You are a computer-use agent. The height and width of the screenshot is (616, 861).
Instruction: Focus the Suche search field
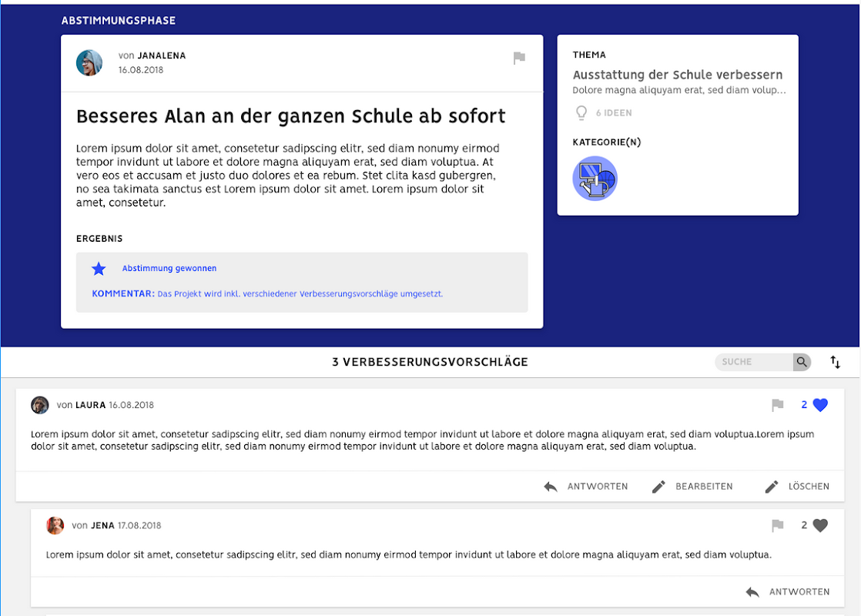tap(754, 362)
